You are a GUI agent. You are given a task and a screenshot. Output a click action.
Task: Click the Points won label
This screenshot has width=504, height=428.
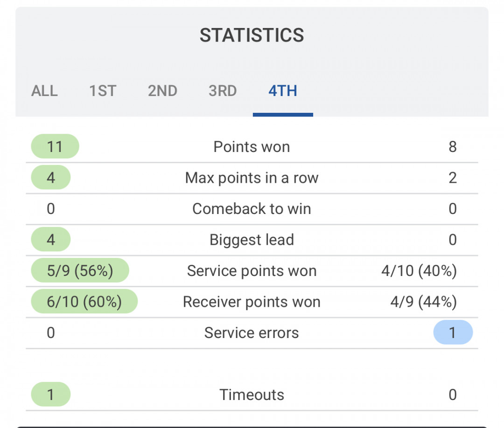tap(252, 147)
